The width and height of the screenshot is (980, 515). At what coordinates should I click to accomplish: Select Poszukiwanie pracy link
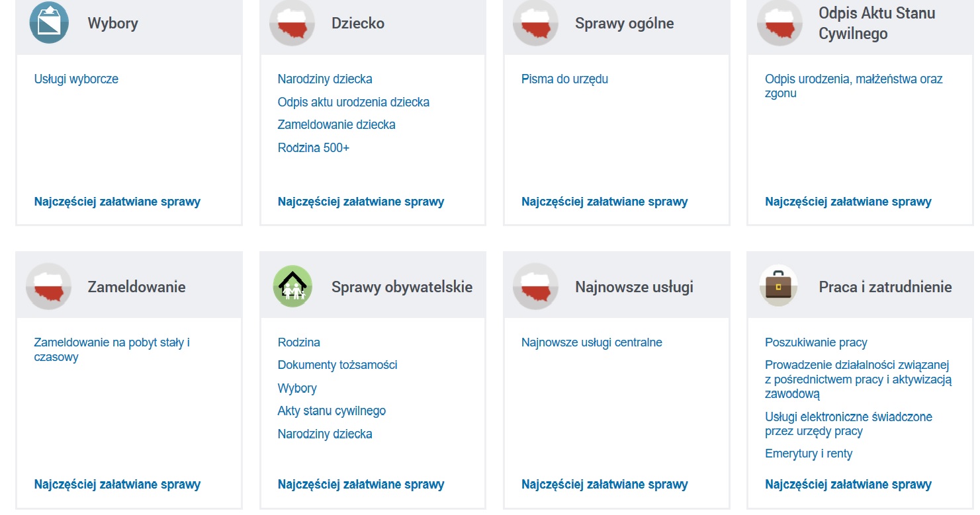[816, 342]
